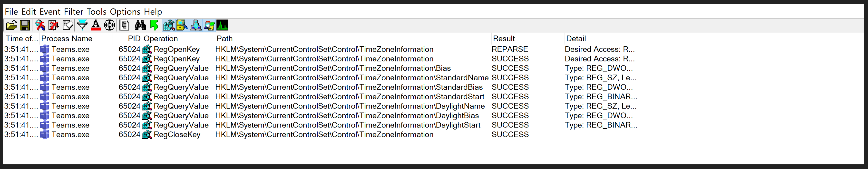Image resolution: width=868 pixels, height=169 pixels.
Task: Click the Process Name column header
Action: coord(67,39)
